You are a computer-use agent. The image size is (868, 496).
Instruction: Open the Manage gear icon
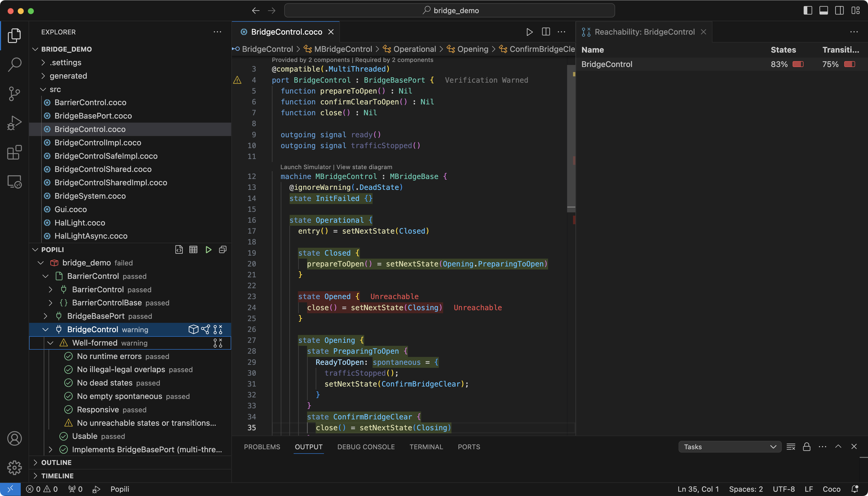coord(14,468)
